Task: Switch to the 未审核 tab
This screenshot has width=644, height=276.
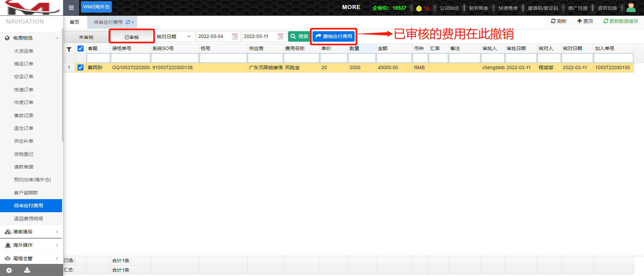Action: (86, 37)
